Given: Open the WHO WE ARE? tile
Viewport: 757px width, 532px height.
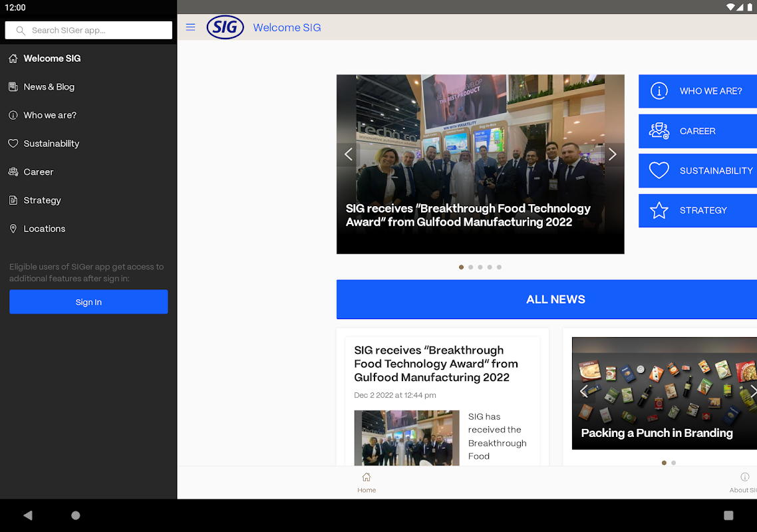Looking at the screenshot, I should (698, 90).
